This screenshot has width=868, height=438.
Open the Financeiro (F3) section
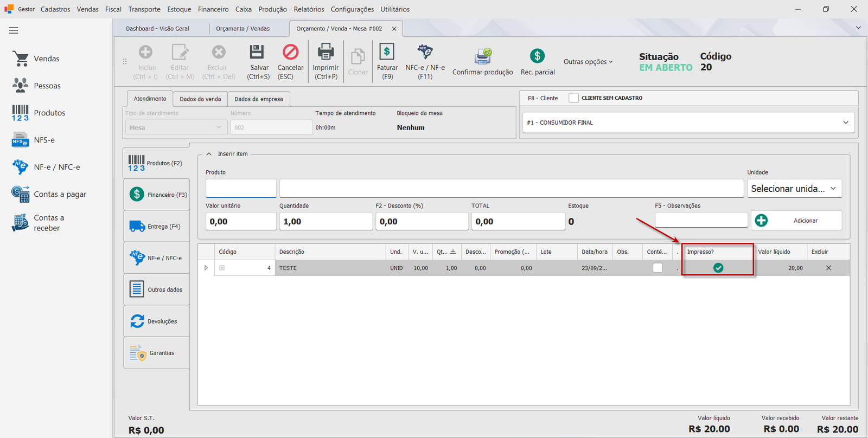pos(157,195)
